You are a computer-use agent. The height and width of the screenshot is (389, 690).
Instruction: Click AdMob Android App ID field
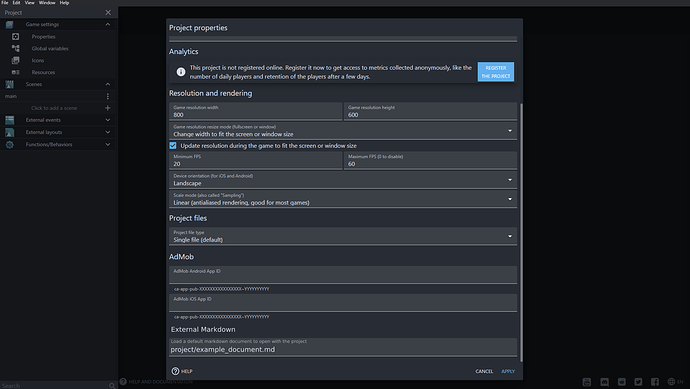coord(343,275)
